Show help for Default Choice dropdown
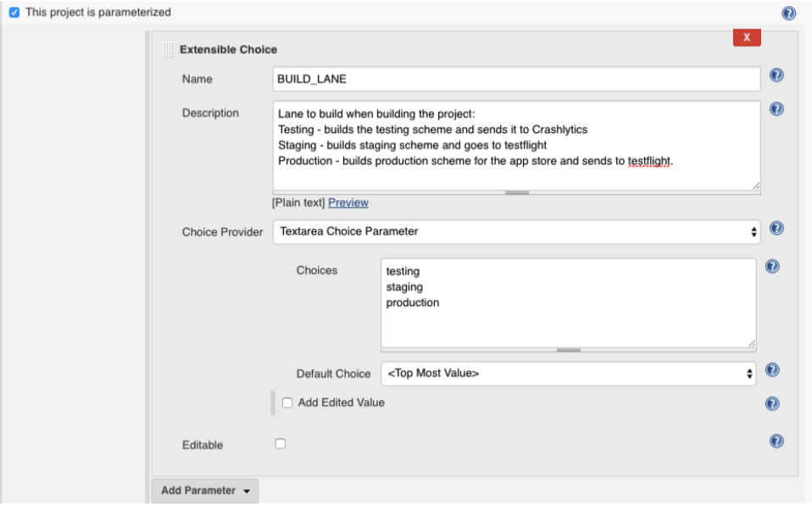The width and height of the screenshot is (812, 505). 772,369
